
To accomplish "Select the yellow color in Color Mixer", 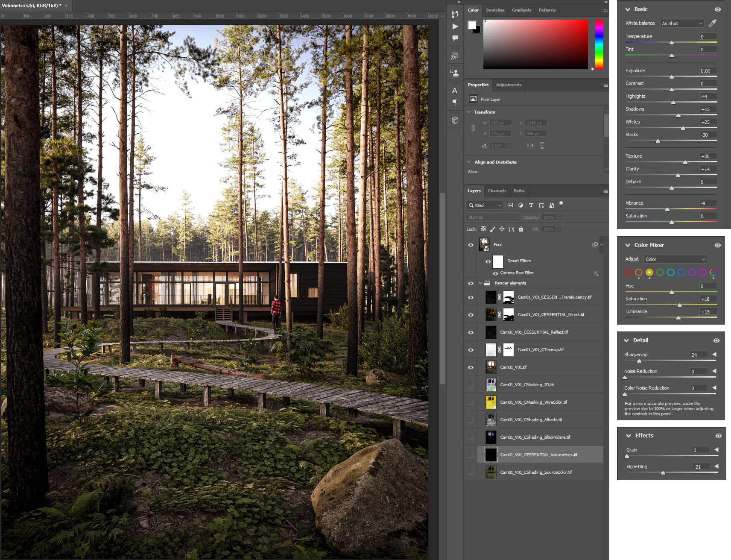I will point(649,273).
